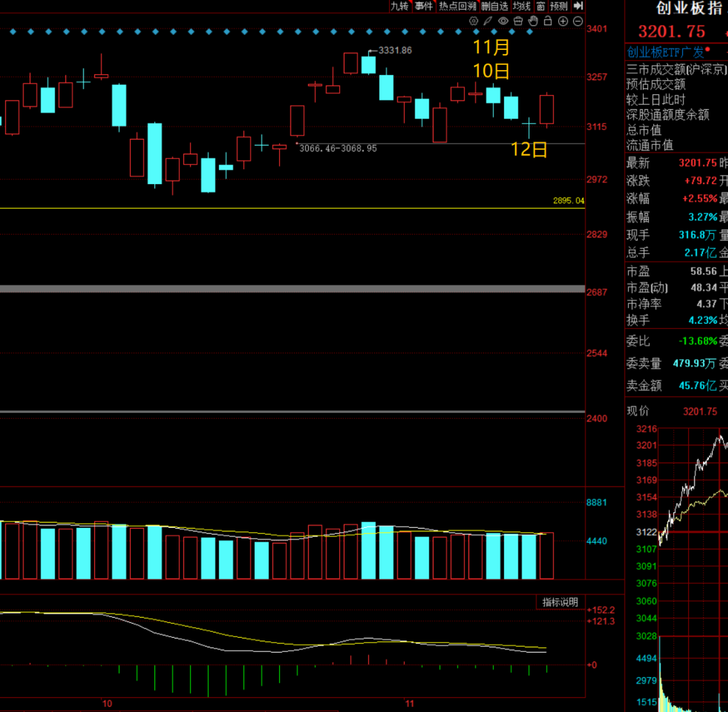728x712 pixels.
Task: Click the 热点回溯 button
Action: (457, 6)
